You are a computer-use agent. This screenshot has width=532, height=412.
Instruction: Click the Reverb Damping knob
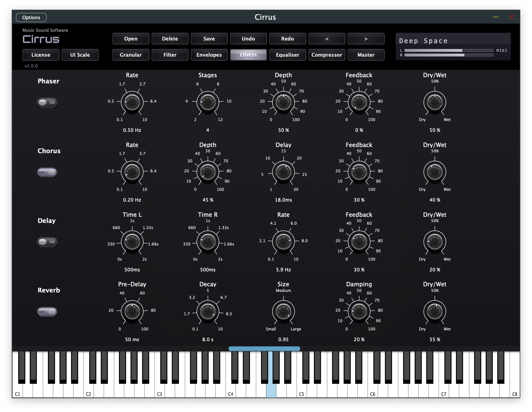[359, 311]
